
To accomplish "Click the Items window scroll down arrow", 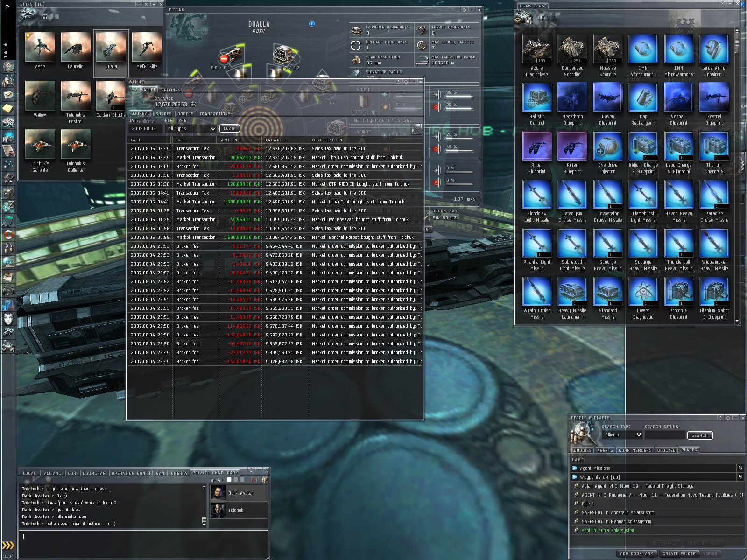I will point(737,321).
